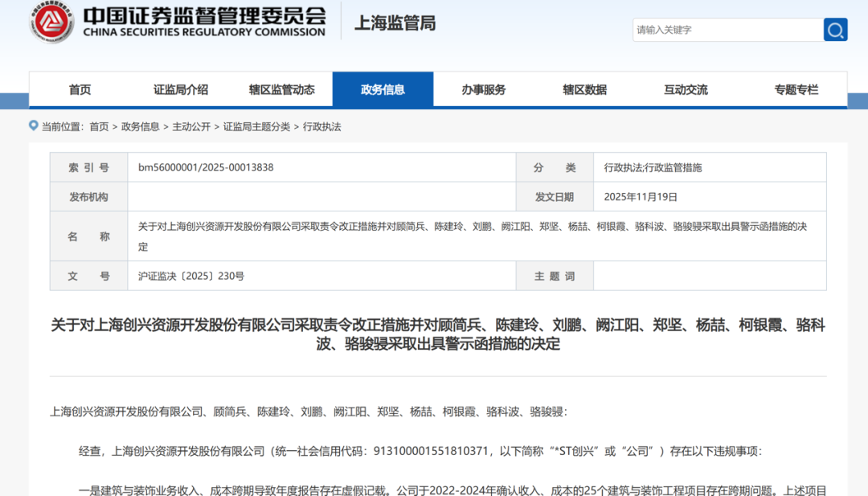The image size is (868, 496).
Task: Go to 证监局主题分类 in the breadcrumb
Action: tap(256, 127)
